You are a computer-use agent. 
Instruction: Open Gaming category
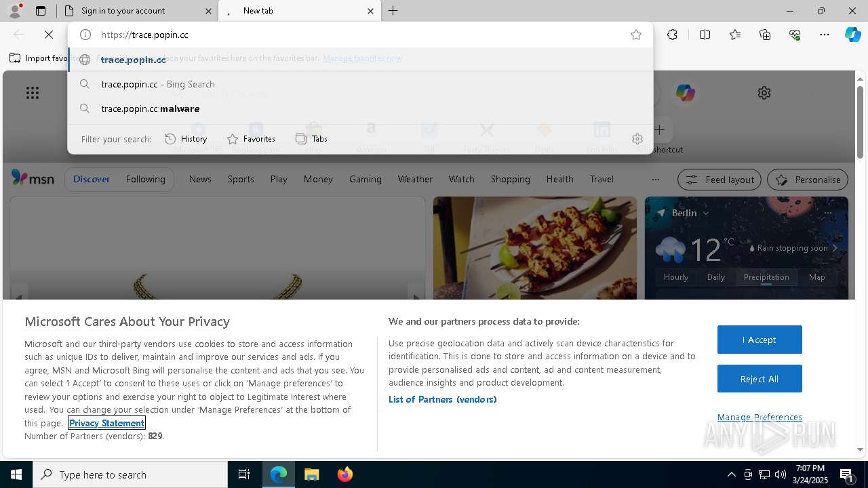[366, 179]
